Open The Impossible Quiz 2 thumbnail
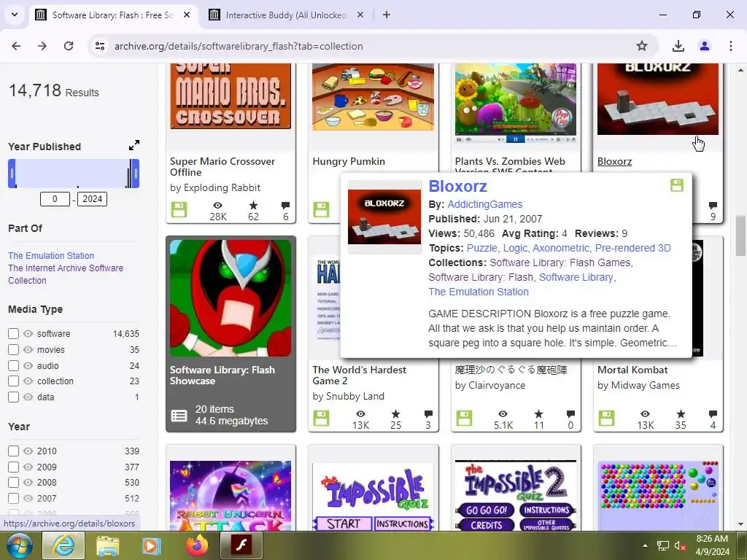747x560 pixels. coord(516,495)
